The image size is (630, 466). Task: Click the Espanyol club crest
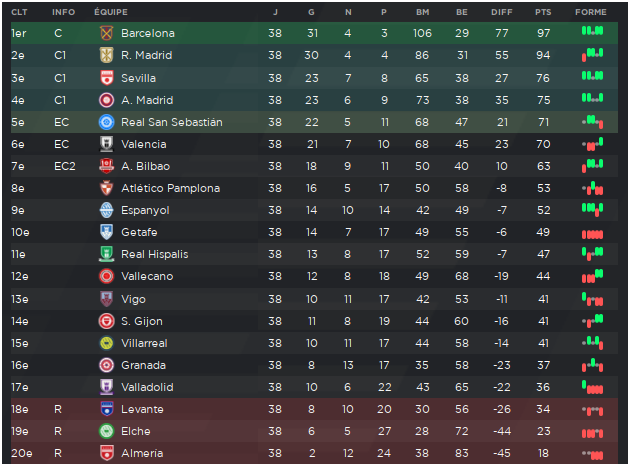106,210
